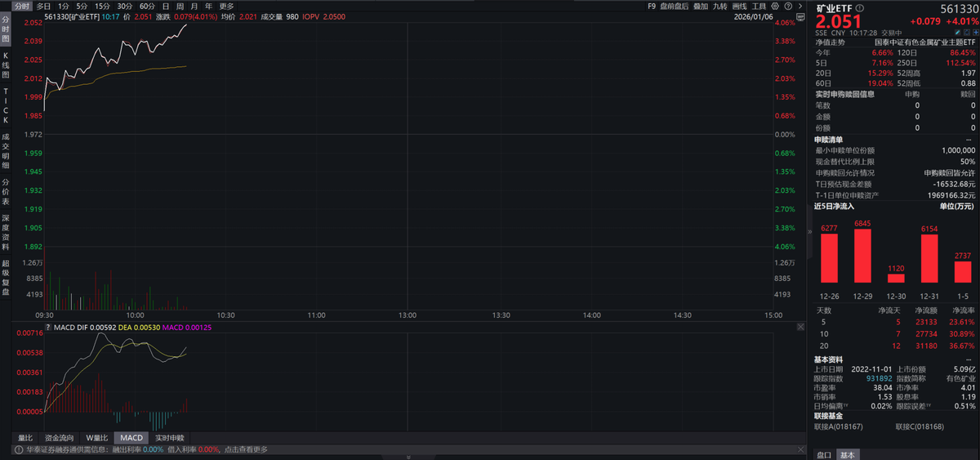Expand the 更多 timeframe options
Screen dimensions: 980x460
[x=226, y=6]
